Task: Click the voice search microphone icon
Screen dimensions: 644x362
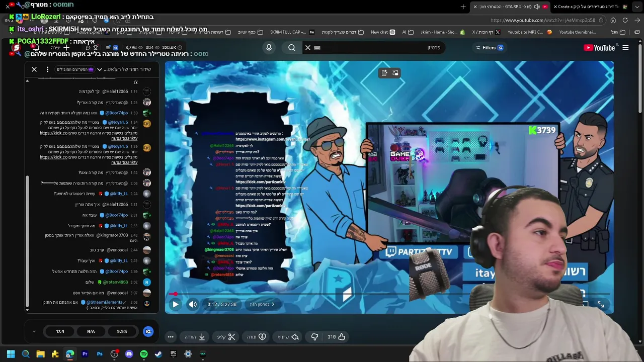Action: pyautogui.click(x=269, y=47)
